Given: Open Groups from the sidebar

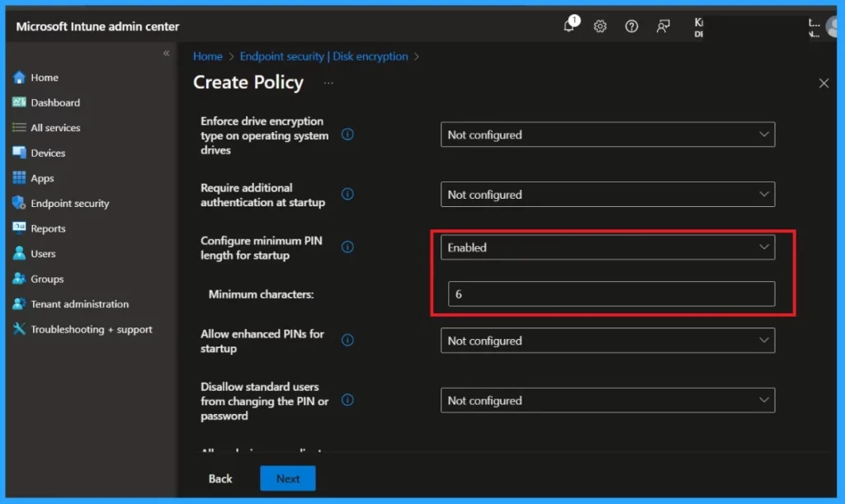Looking at the screenshot, I should click(47, 279).
